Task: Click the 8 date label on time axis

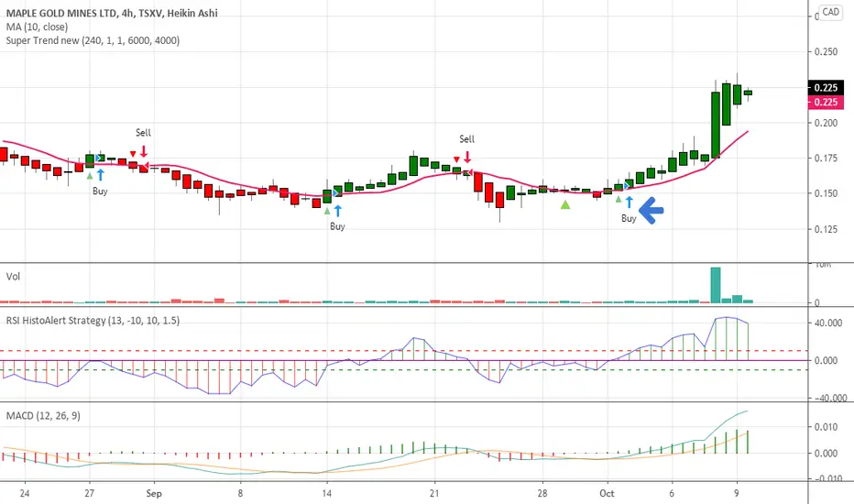Action: point(240,494)
